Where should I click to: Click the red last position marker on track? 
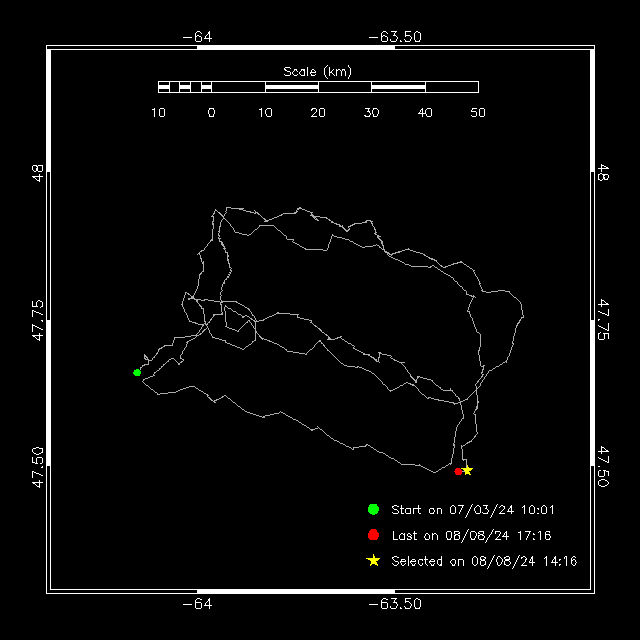tap(458, 471)
